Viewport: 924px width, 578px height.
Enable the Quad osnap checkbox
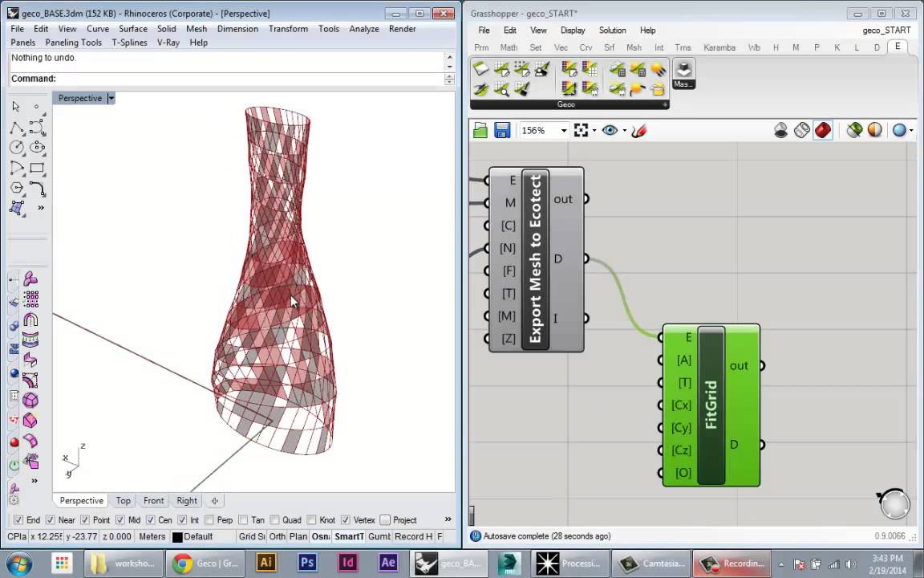275,520
